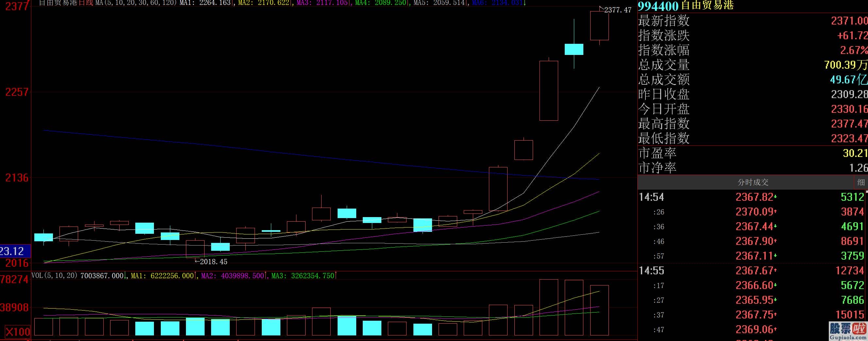Click the 最高指数 value 2377.47 in panel
The height and width of the screenshot is (341, 868).
click(x=849, y=124)
